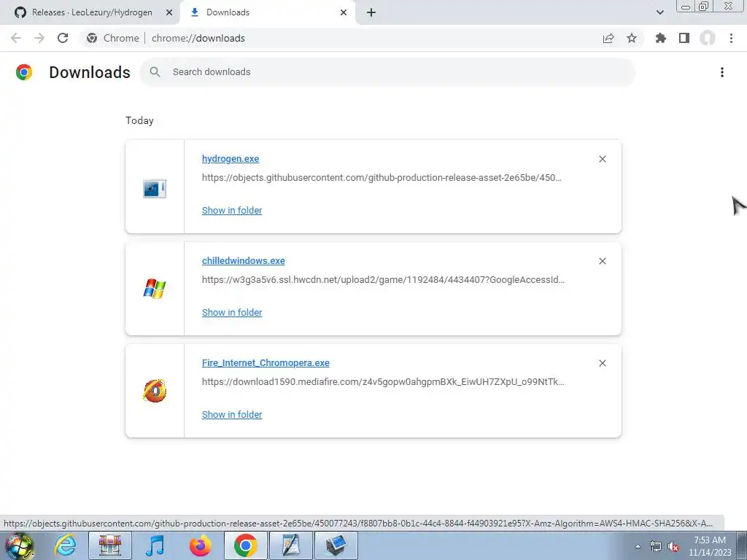Click the Downloads page heading
This screenshot has width=747, height=560.
click(x=90, y=72)
